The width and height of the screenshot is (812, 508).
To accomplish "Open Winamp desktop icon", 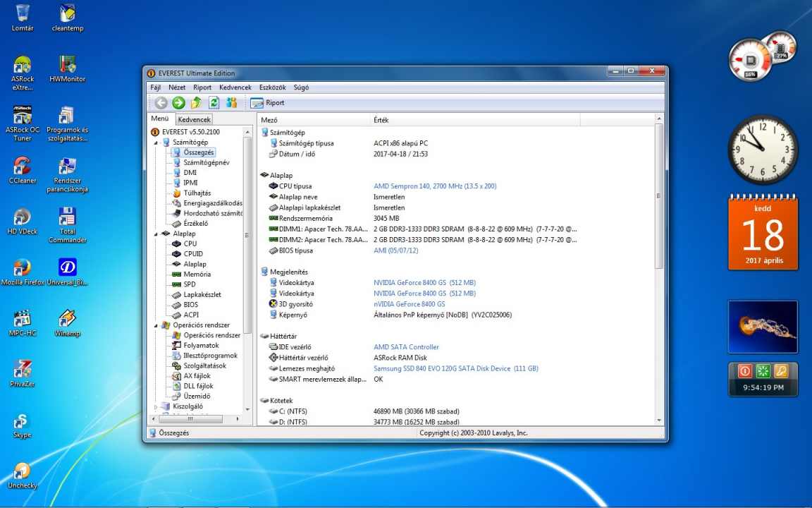I will point(68,323).
